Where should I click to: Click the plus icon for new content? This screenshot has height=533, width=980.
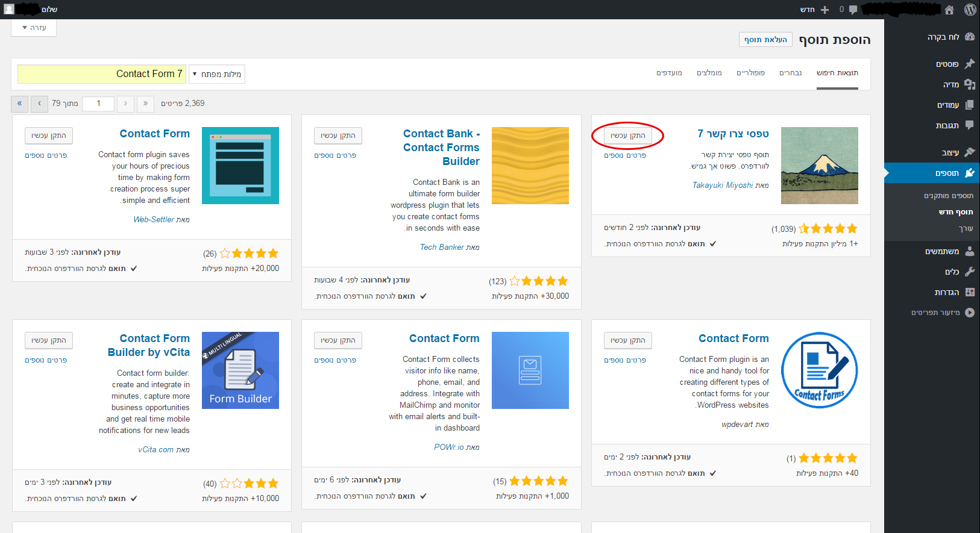[x=825, y=10]
